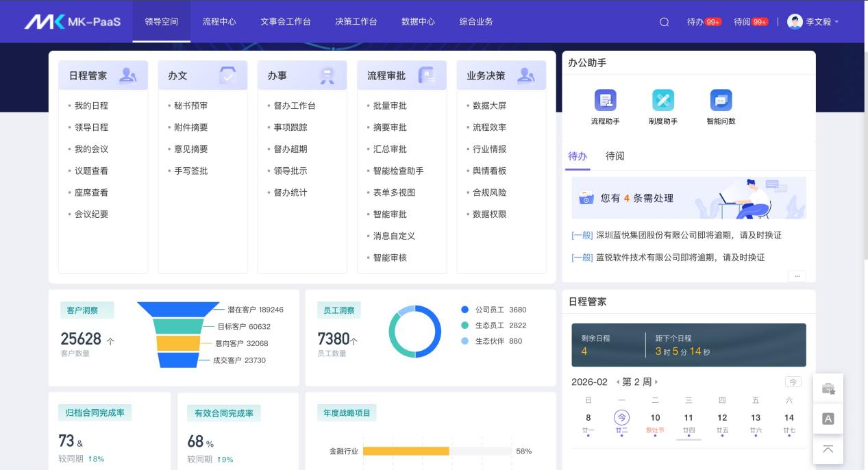Open 舆情看板 link
This screenshot has height=470, width=868.
[490, 171]
